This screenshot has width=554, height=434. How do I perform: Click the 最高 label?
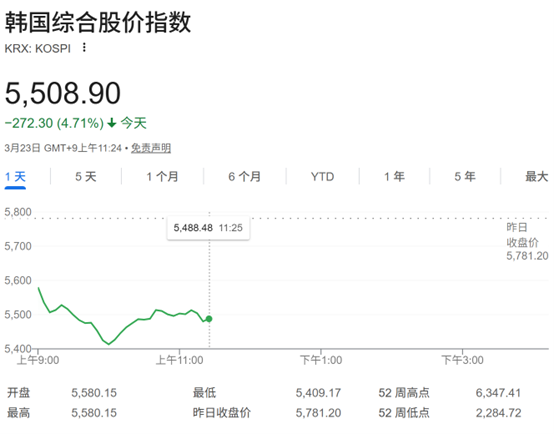pyautogui.click(x=18, y=413)
